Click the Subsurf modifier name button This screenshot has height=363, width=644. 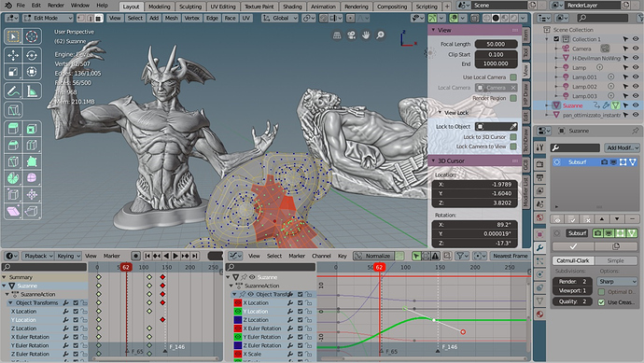(578, 233)
